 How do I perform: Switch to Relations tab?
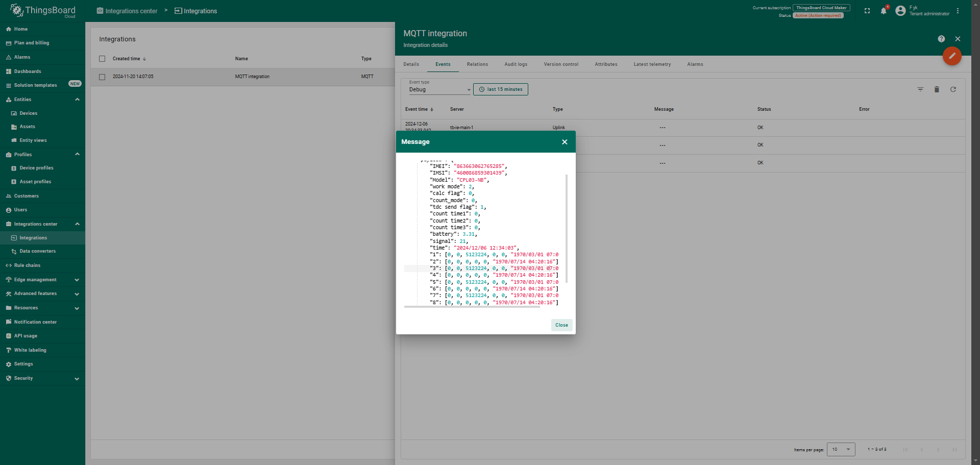pyautogui.click(x=477, y=64)
